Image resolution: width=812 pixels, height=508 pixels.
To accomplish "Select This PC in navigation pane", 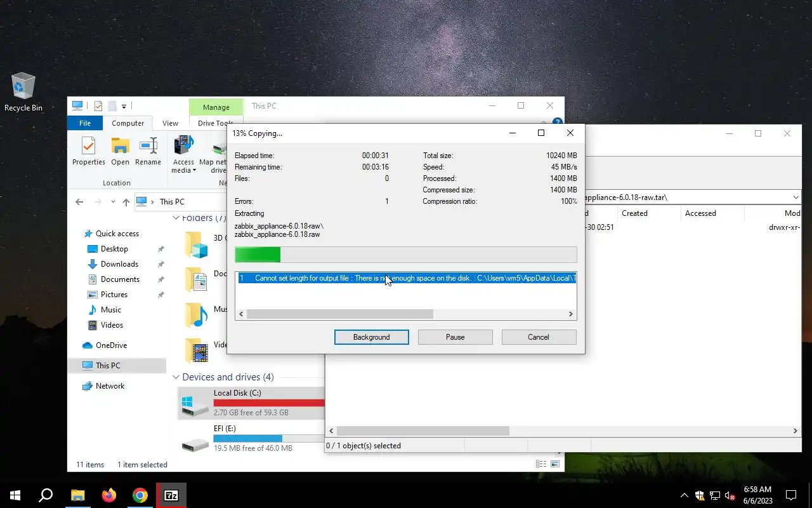I will coord(107,366).
